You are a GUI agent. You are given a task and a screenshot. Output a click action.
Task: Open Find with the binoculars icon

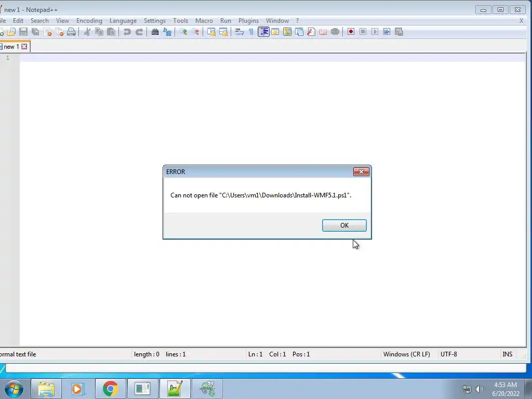[155, 32]
